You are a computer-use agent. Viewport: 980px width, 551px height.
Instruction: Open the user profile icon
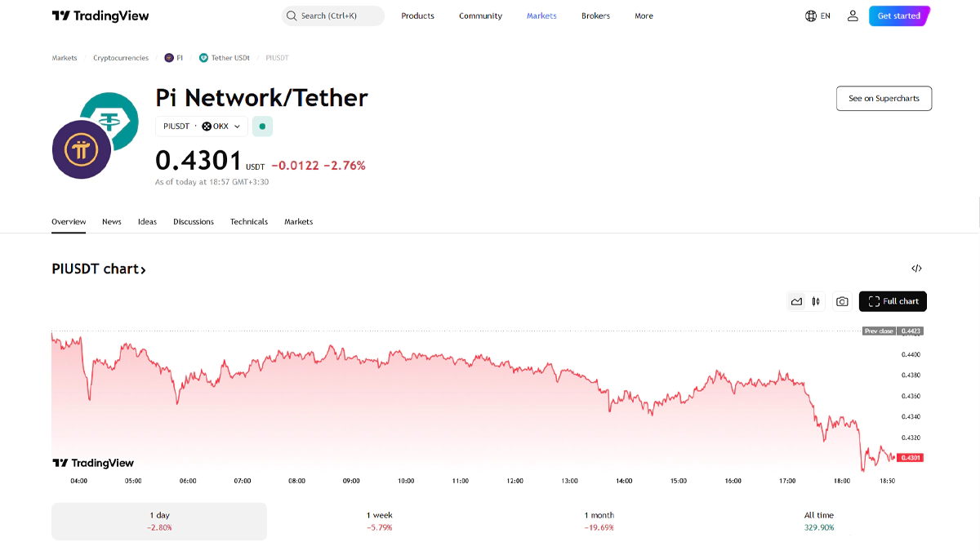click(x=853, y=16)
